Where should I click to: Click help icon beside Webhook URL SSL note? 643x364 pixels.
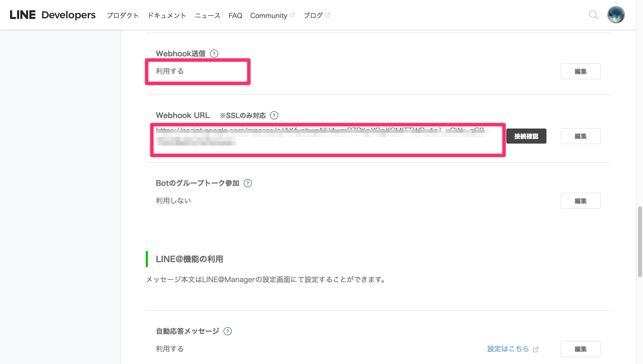[274, 115]
